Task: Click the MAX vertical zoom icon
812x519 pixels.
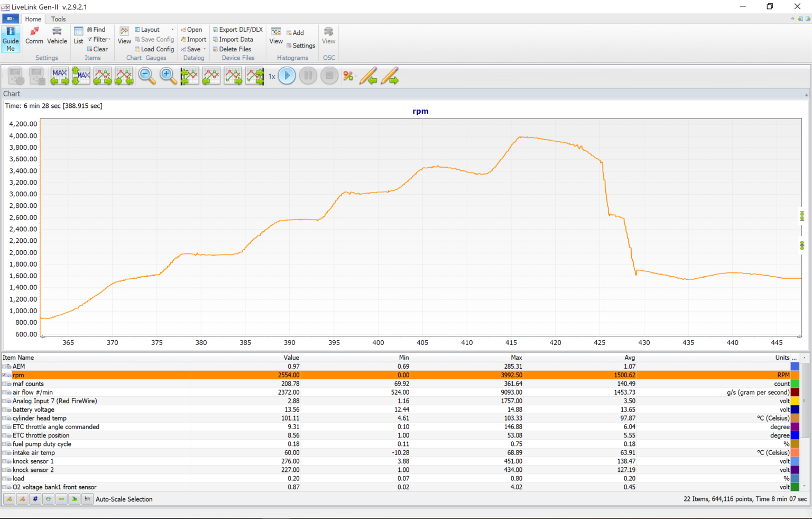Action: point(81,76)
